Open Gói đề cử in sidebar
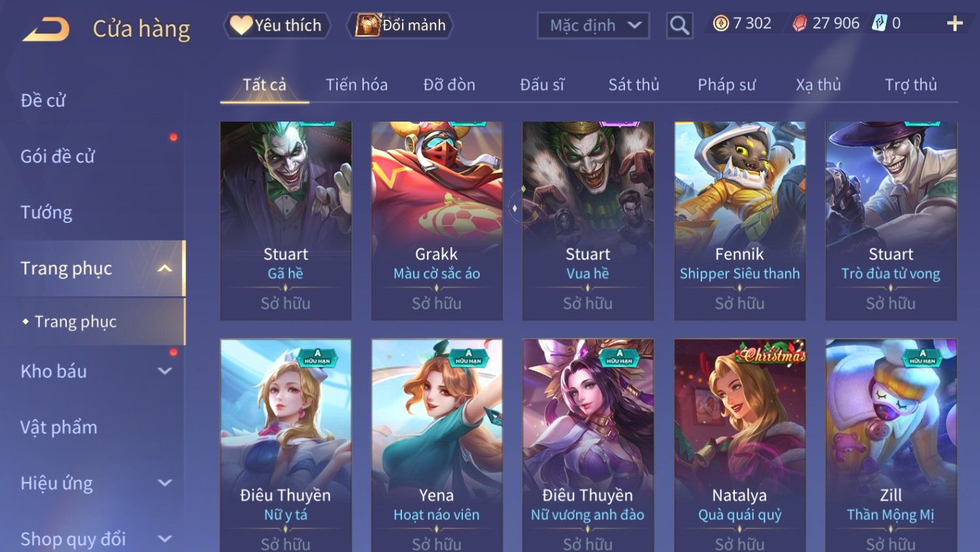Screen dimensions: 980x552 click(x=58, y=156)
